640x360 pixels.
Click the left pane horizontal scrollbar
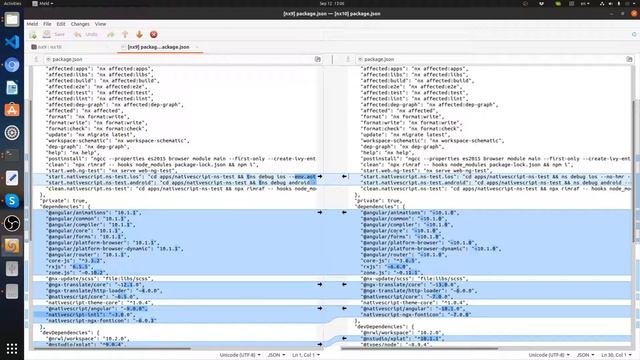tap(112, 349)
